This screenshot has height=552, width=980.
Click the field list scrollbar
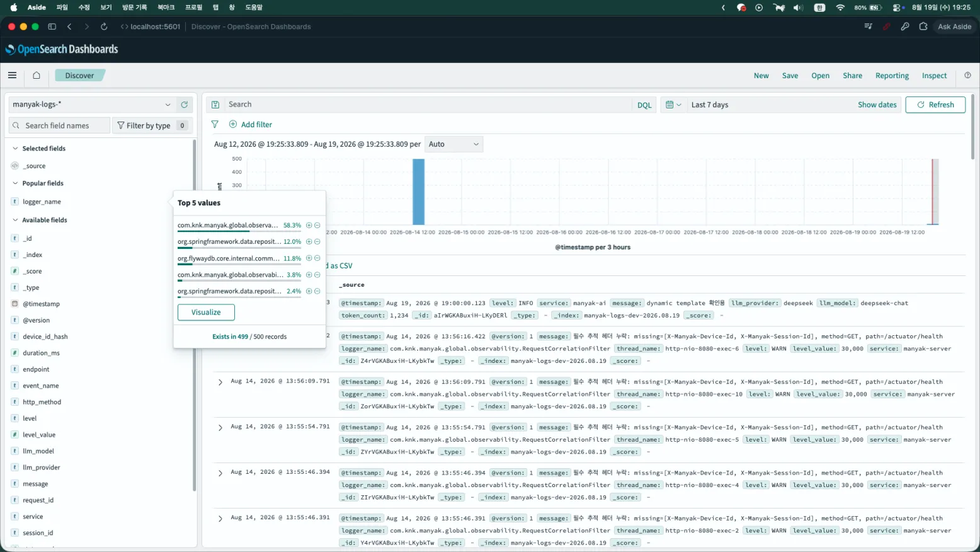click(194, 315)
